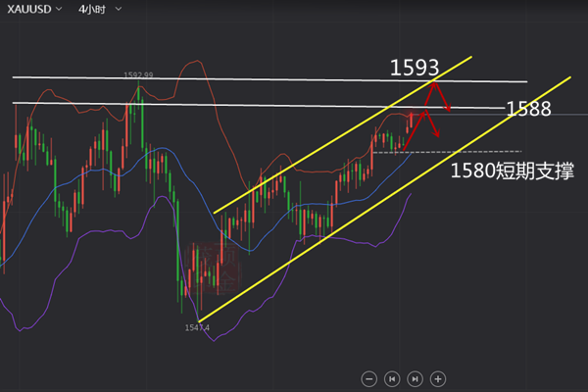Jump to the earliest candles with skip-back icon
Image resolution: width=588 pixels, height=392 pixels.
[392, 377]
